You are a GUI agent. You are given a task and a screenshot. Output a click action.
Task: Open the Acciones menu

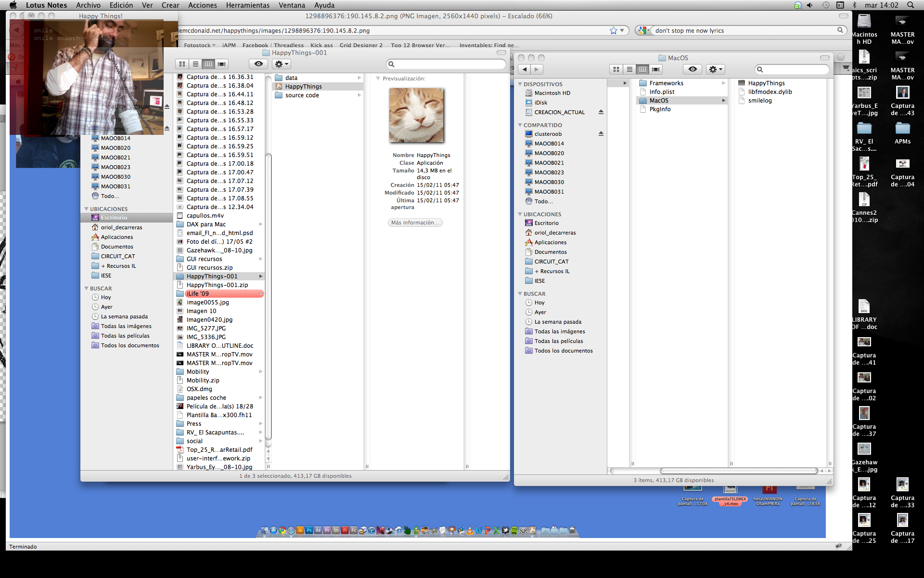click(202, 5)
